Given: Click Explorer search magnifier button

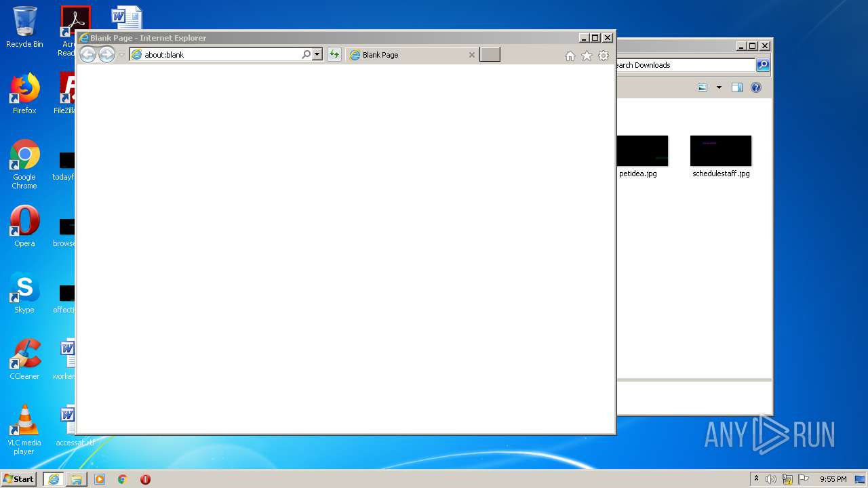Looking at the screenshot, I should tap(763, 65).
